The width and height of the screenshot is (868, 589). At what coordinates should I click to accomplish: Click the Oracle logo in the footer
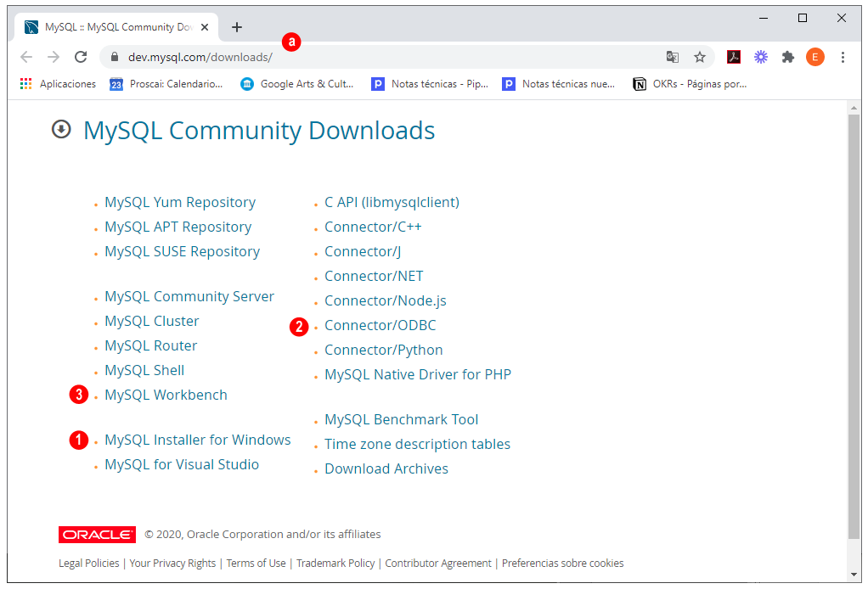[98, 535]
